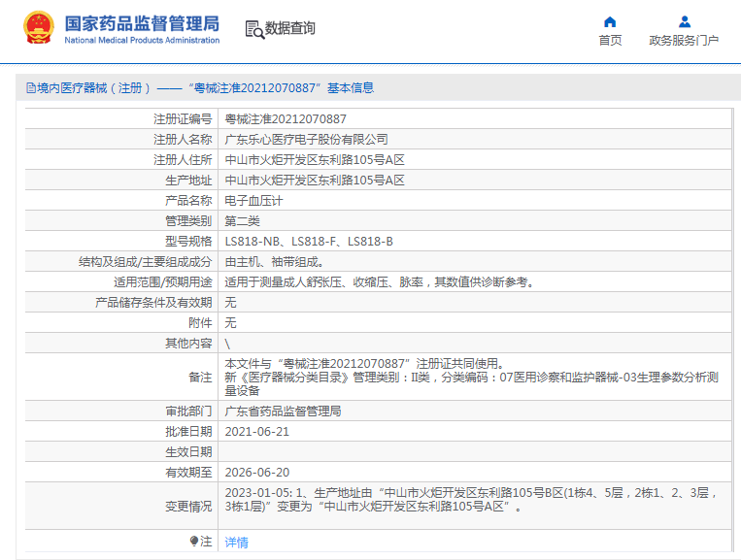Click the national emblem logo

point(39,28)
